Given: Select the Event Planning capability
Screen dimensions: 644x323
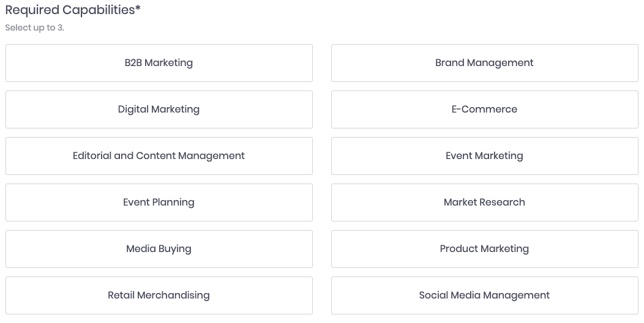Looking at the screenshot, I should pyautogui.click(x=159, y=202).
